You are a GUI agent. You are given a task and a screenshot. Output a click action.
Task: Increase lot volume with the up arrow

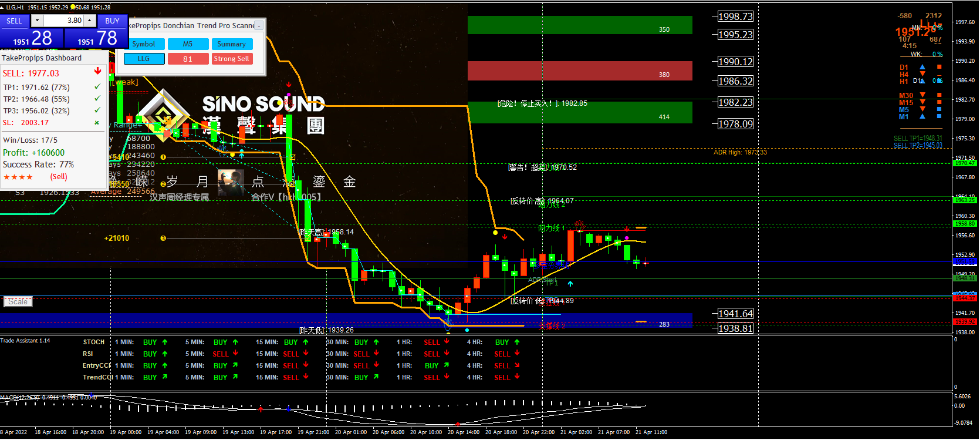89,21
